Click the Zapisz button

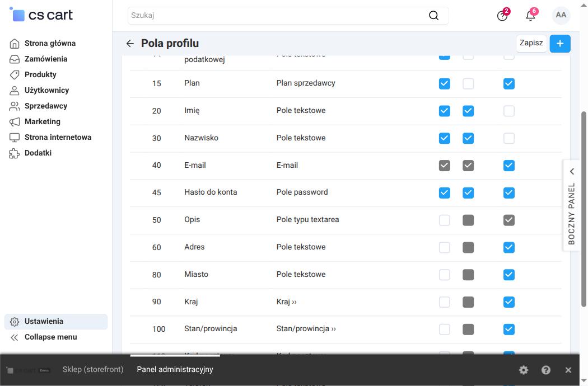click(x=531, y=43)
